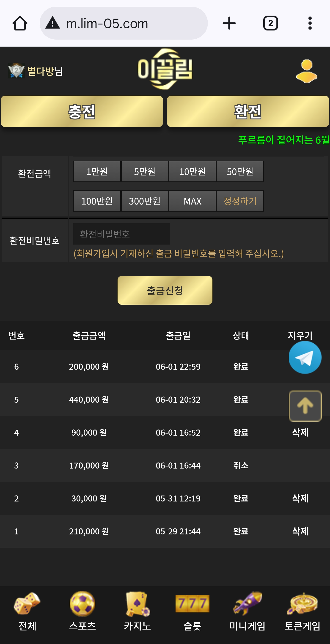Switch to the 충전 deposit tab
The width and height of the screenshot is (330, 644).
82,111
